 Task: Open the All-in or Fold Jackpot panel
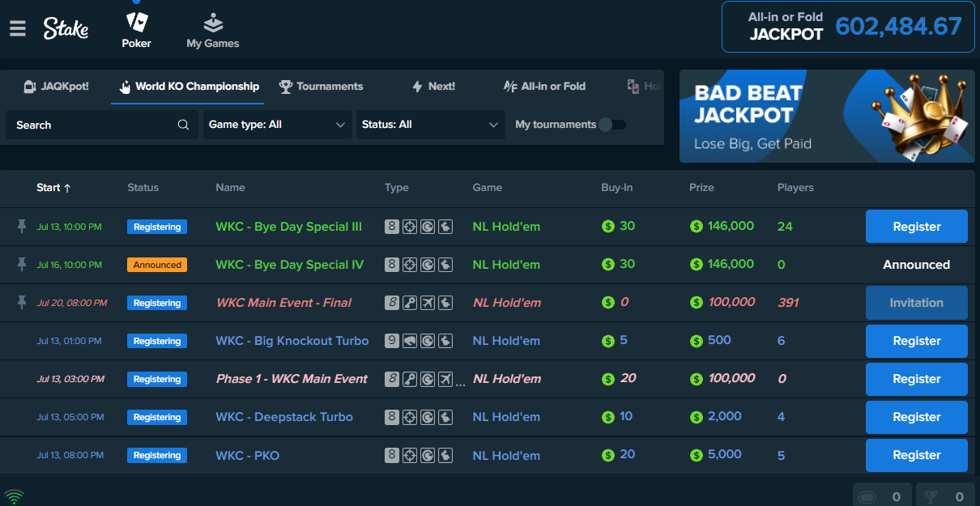848,27
